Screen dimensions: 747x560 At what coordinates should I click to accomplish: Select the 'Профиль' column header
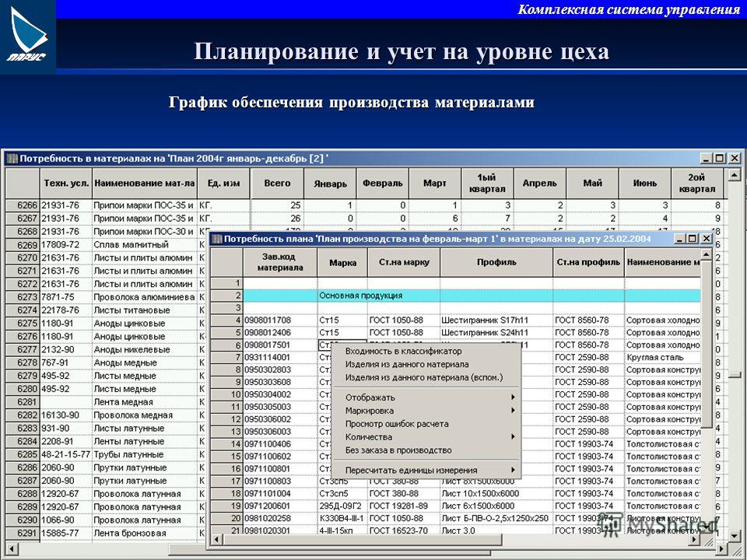coord(496,262)
